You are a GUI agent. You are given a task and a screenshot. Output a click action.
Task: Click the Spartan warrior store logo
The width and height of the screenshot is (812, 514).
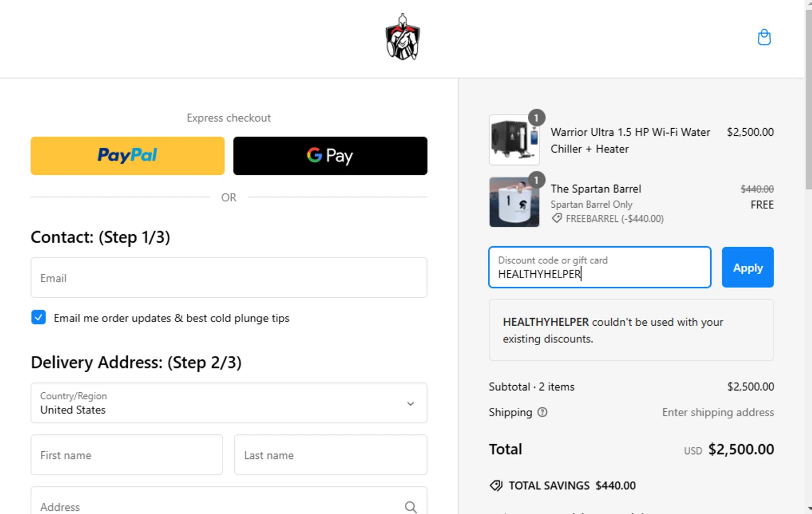(402, 37)
